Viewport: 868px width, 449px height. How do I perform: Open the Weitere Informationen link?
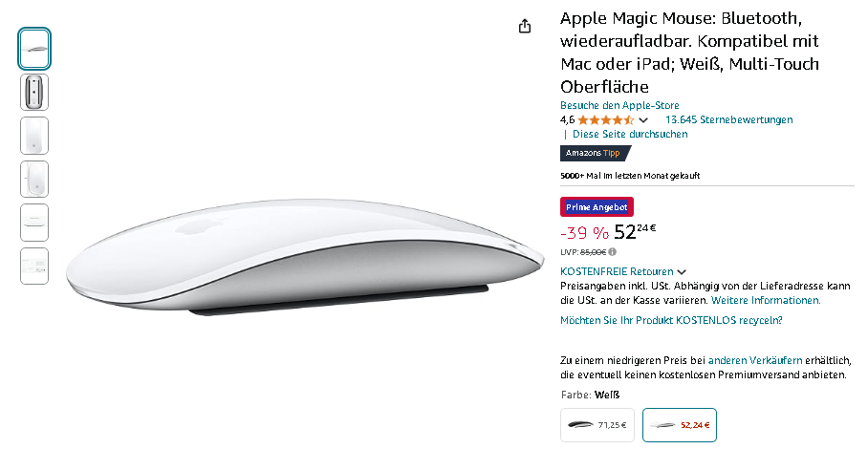pos(766,300)
